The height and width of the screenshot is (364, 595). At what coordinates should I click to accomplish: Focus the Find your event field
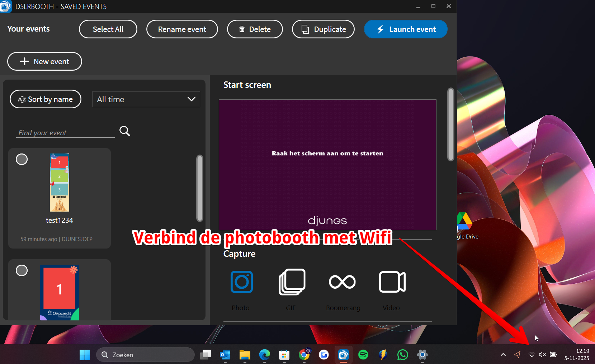[66, 133]
